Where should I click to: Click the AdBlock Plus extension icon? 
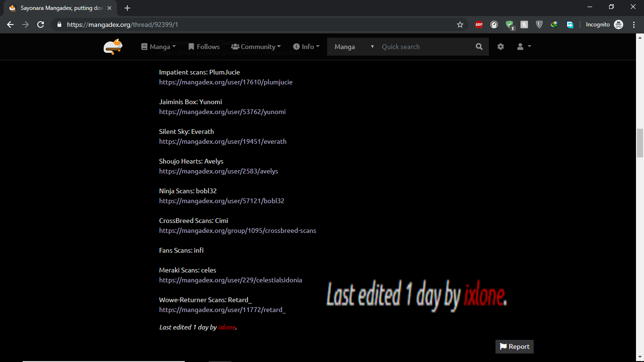pos(479,25)
